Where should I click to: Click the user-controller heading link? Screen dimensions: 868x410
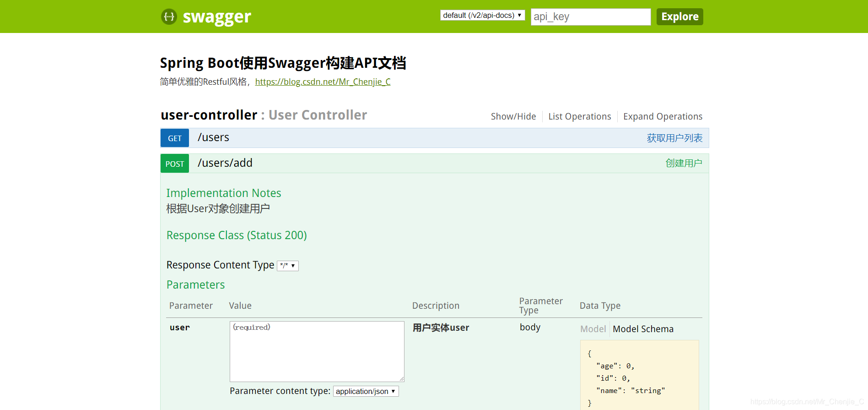tap(209, 115)
